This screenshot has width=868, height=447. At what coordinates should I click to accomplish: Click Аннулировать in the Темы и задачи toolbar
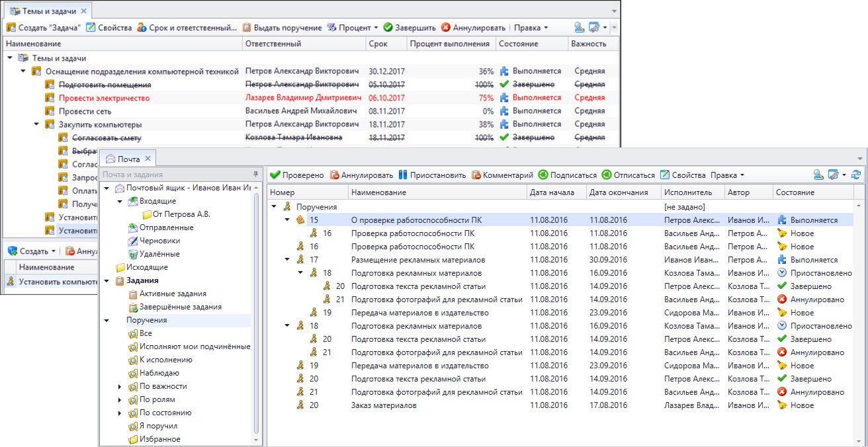474,28
